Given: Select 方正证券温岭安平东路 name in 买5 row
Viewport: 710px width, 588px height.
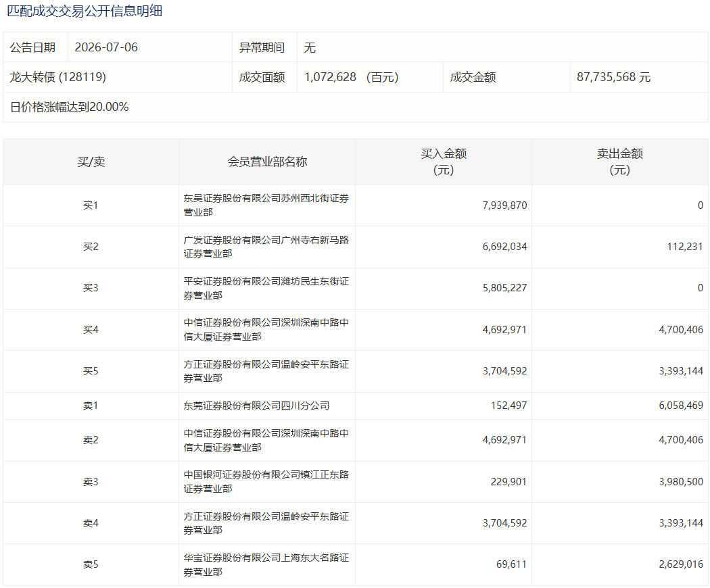Looking at the screenshot, I should (266, 371).
